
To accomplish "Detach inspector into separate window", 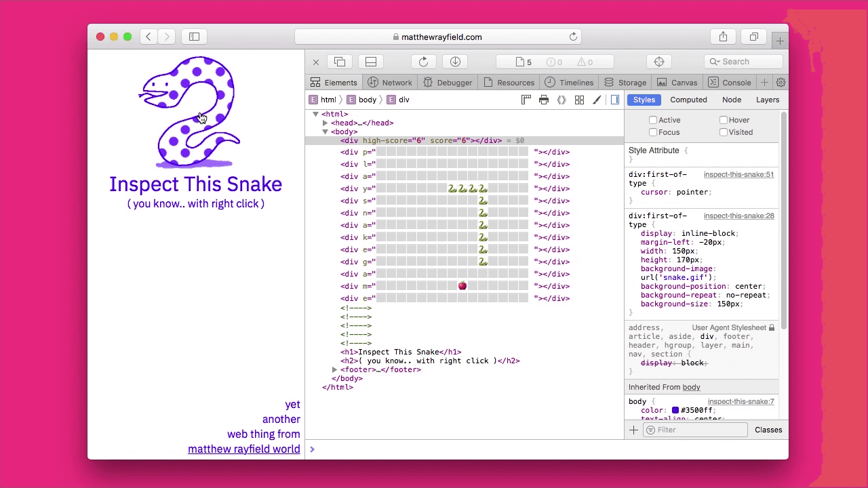I will tap(340, 62).
